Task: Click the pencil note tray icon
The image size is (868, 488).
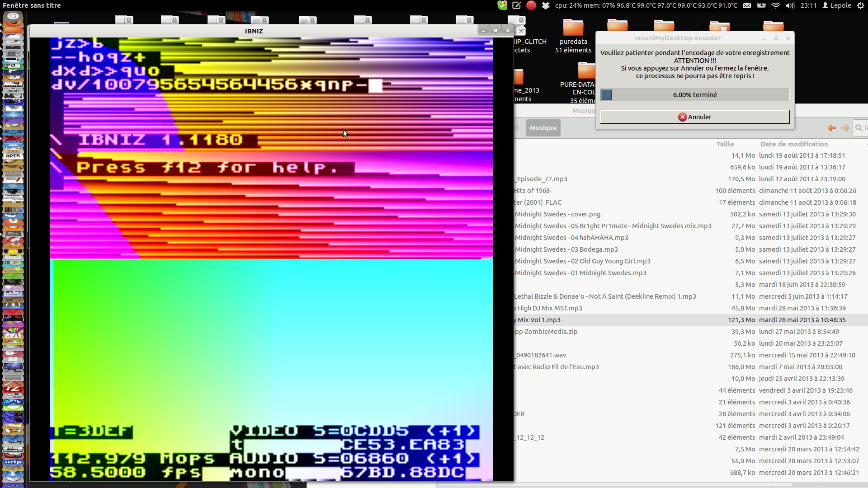Action: point(517,5)
